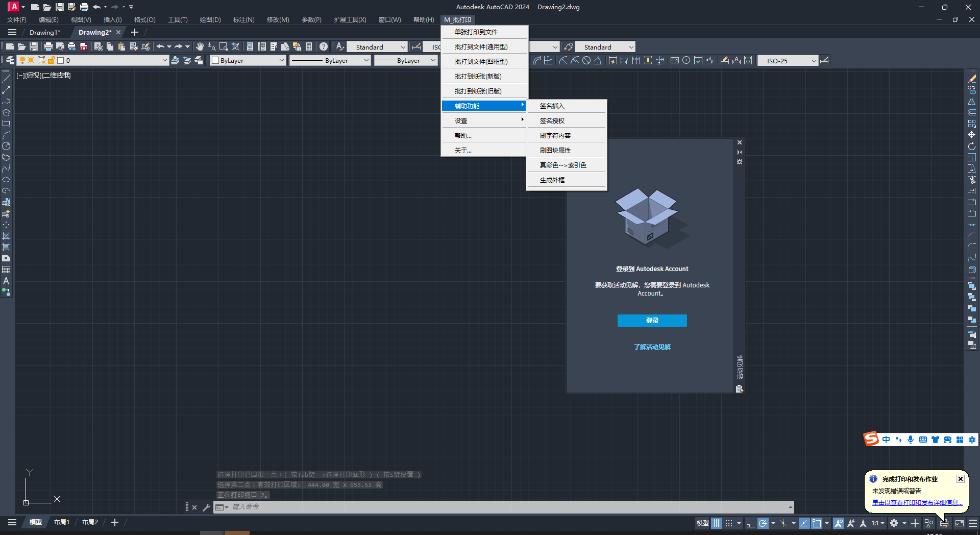Select the Multiline Text tool

coord(6,281)
